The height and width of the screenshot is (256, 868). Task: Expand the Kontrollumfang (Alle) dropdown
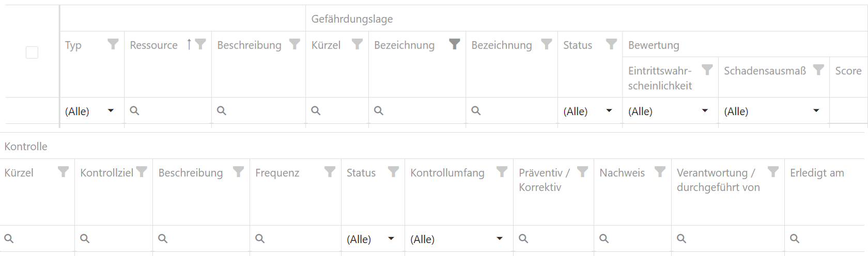point(500,239)
